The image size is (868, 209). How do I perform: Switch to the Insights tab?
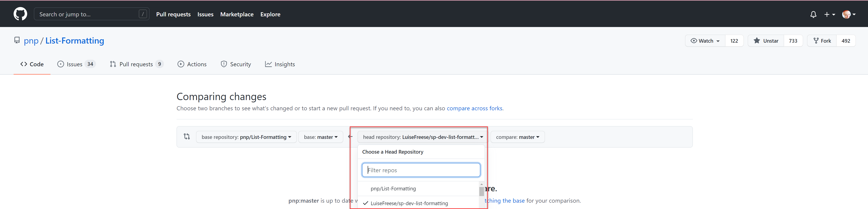click(x=280, y=64)
